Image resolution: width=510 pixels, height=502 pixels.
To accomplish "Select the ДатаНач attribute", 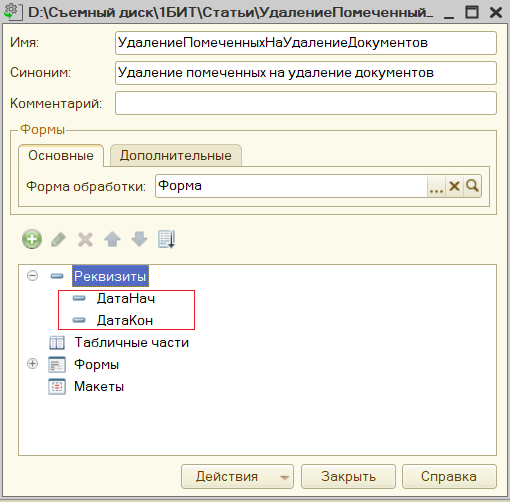I will coord(126,298).
